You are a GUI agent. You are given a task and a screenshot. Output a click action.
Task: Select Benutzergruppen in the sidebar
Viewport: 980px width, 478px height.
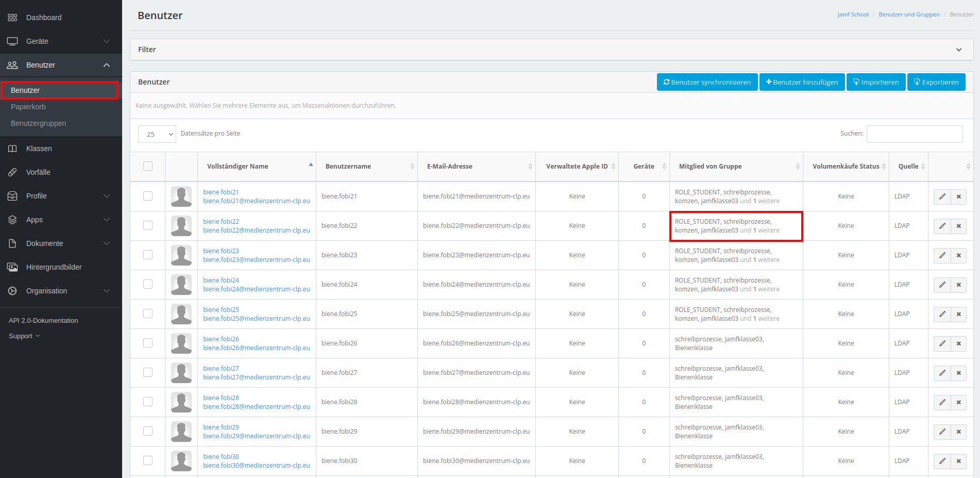pos(39,123)
